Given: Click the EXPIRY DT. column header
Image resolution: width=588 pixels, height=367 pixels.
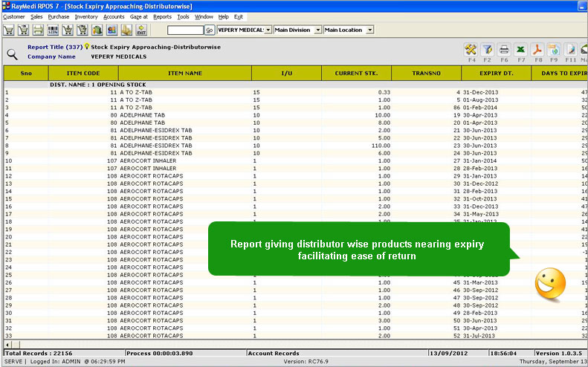Looking at the screenshot, I should pos(496,73).
